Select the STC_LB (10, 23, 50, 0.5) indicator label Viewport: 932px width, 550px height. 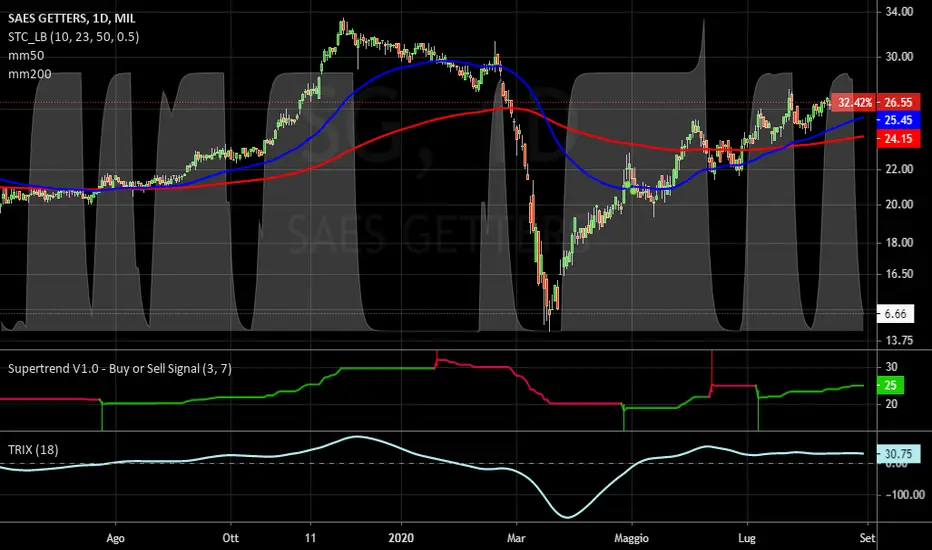(x=73, y=37)
